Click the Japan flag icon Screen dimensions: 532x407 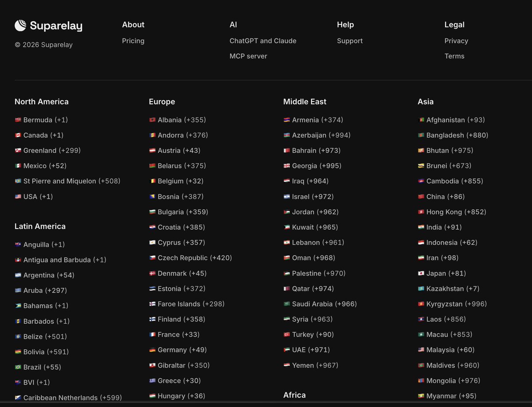tap(421, 273)
